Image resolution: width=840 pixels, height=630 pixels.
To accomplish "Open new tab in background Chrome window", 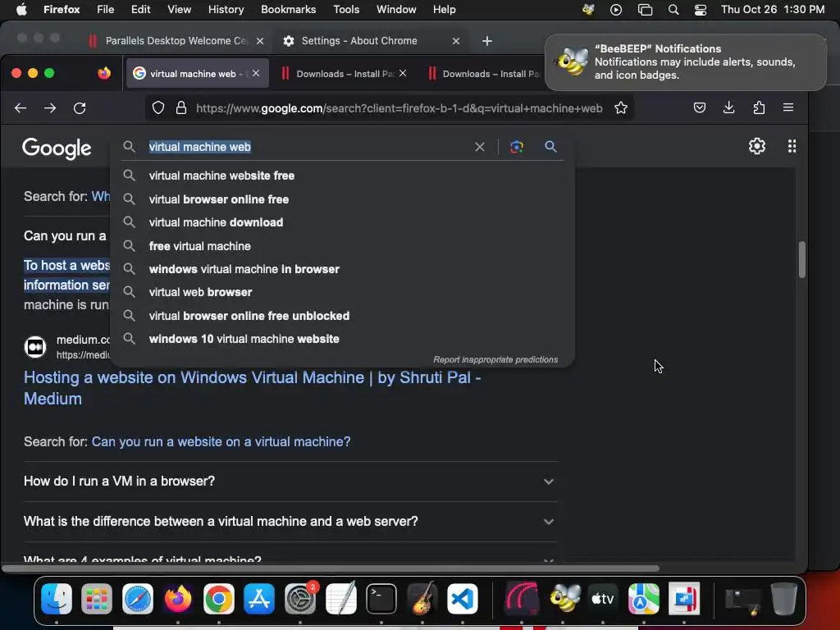I will [x=487, y=41].
